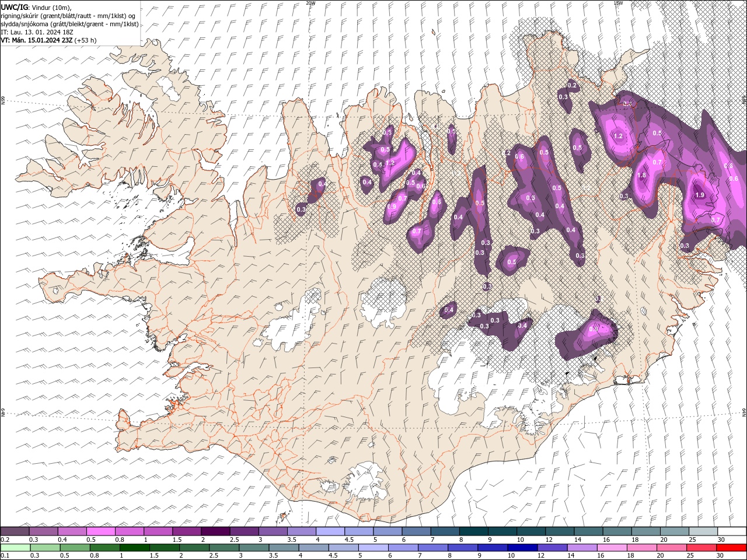Pick the rain legend swatch between 3.5 and 4

point(283,547)
